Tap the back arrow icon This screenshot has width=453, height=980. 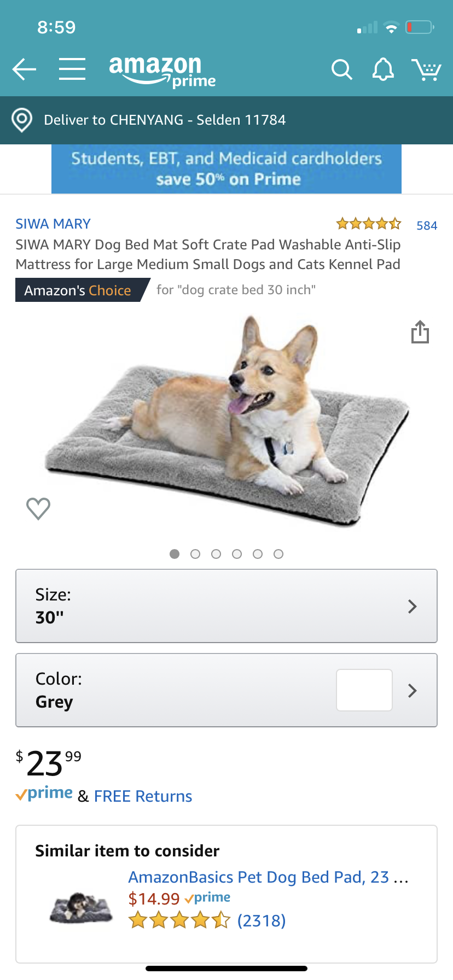coord(24,69)
